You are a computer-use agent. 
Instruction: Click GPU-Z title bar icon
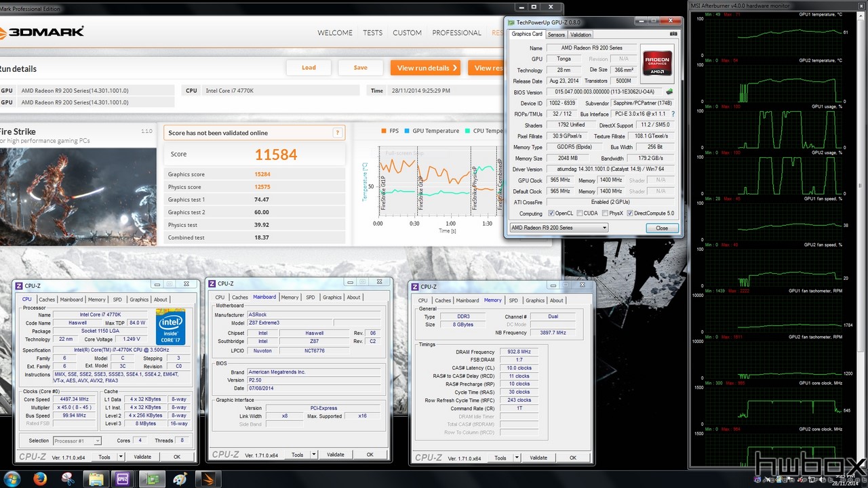(x=513, y=22)
